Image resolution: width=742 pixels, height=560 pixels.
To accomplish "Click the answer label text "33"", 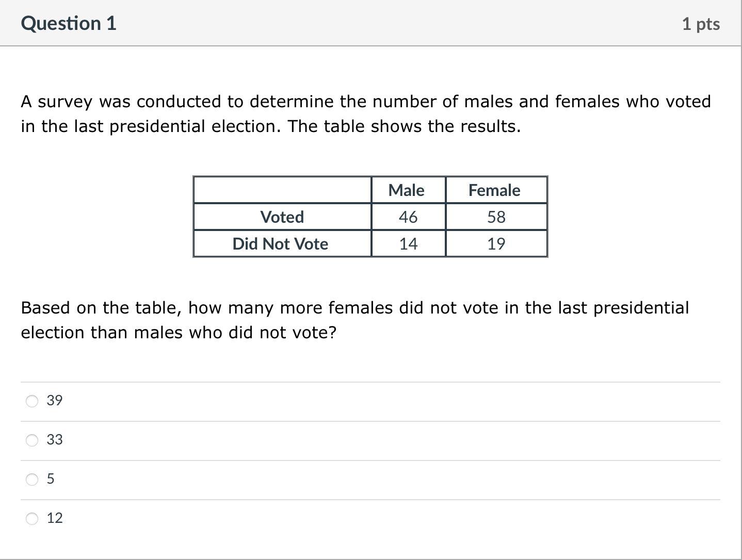I will point(55,440).
